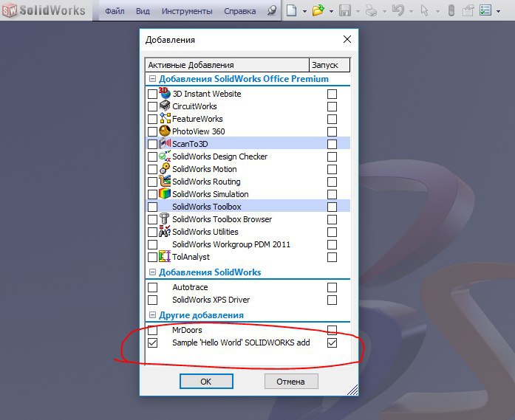This screenshot has height=420, width=515.
Task: Open the Справка menu
Action: pyautogui.click(x=239, y=11)
